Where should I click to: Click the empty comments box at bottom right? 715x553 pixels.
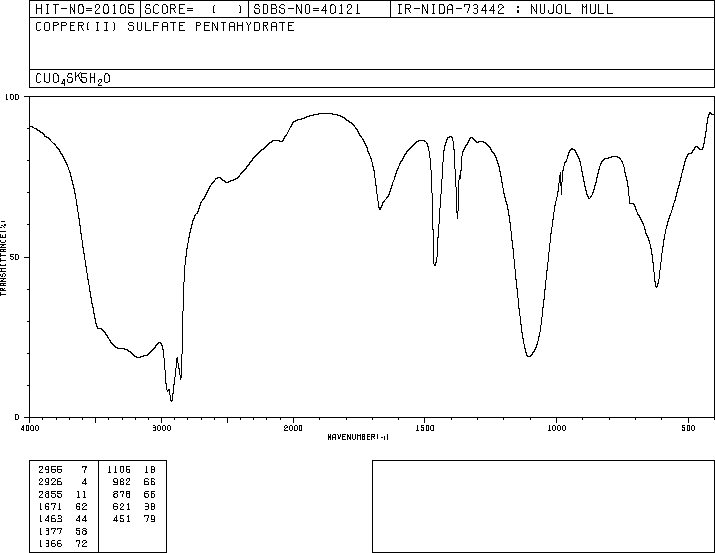pyautogui.click(x=543, y=506)
